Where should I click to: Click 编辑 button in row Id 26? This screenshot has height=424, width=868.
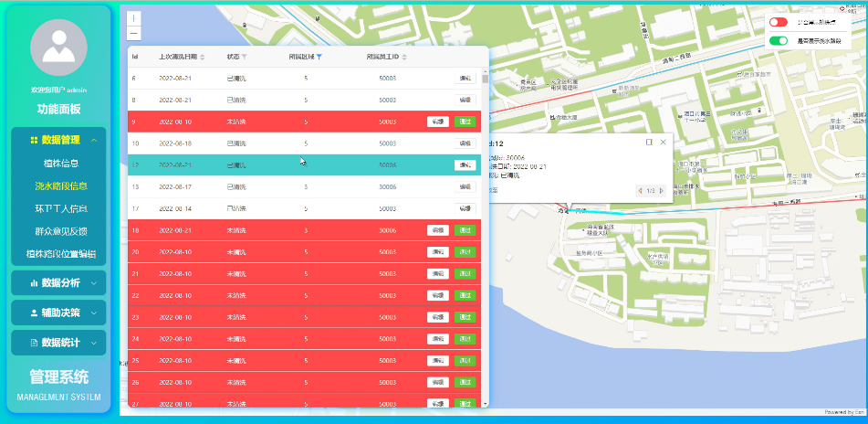pos(438,383)
